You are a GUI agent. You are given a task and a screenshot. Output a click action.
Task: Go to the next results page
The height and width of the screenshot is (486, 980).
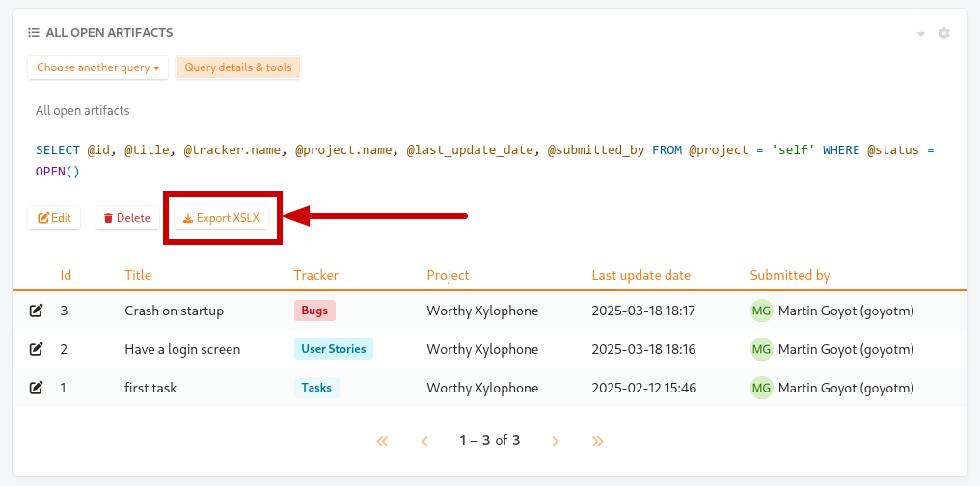click(555, 441)
